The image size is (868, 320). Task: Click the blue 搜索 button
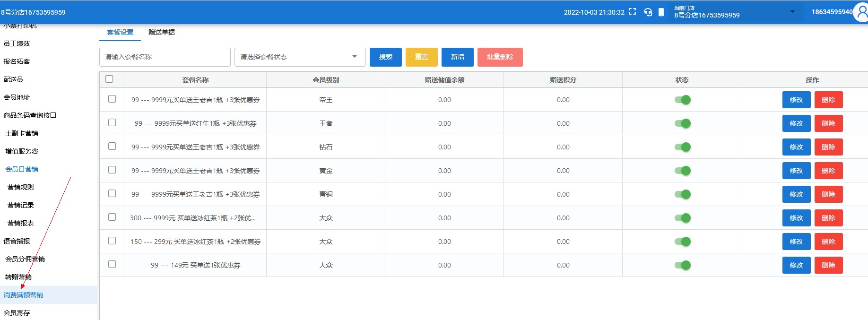pos(385,57)
